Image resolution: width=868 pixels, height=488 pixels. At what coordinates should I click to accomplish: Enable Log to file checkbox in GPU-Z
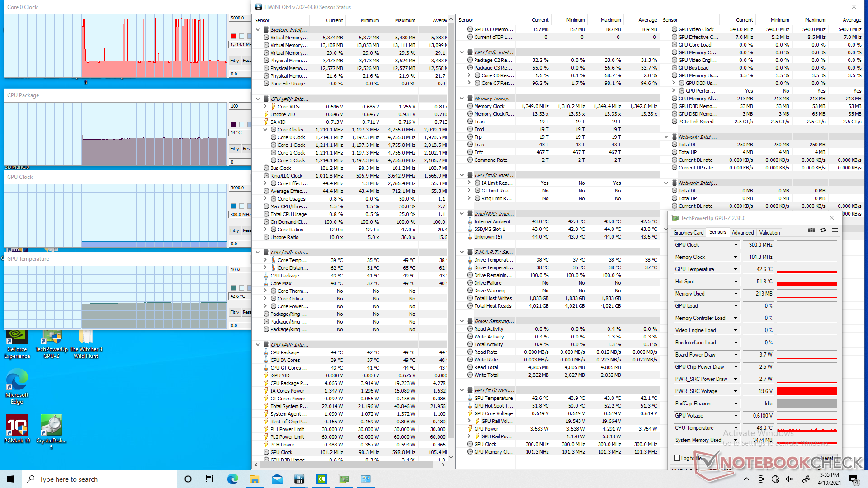click(x=677, y=458)
